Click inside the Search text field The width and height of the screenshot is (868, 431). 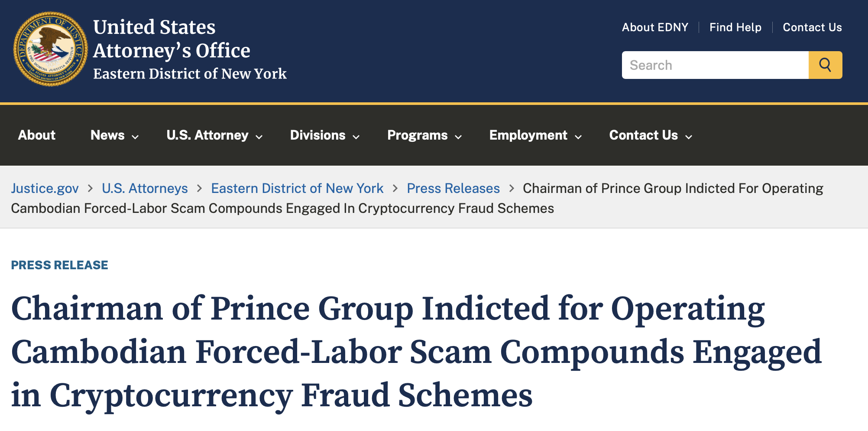pyautogui.click(x=715, y=65)
